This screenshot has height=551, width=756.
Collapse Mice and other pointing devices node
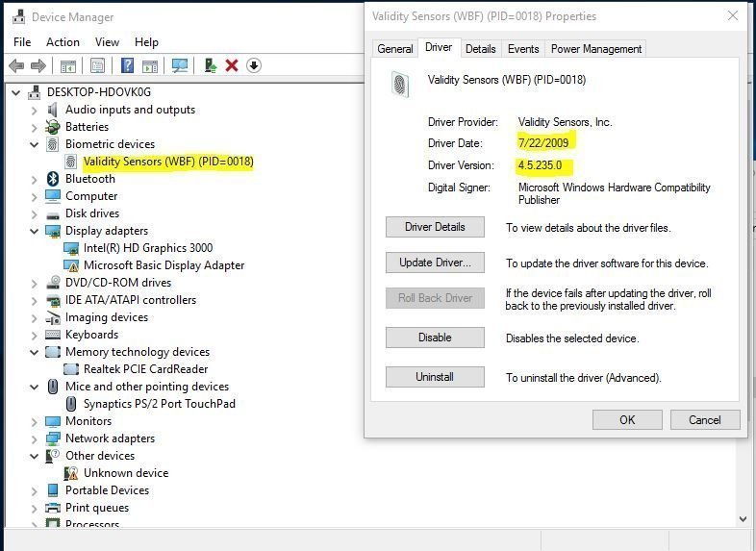click(34, 387)
